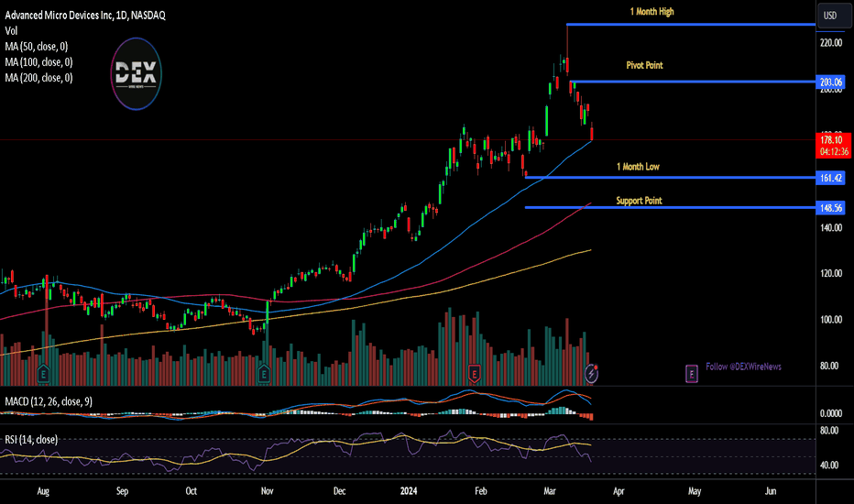Click the 80.00 tick on the price axis
The height and width of the screenshot is (504, 854).
click(829, 367)
